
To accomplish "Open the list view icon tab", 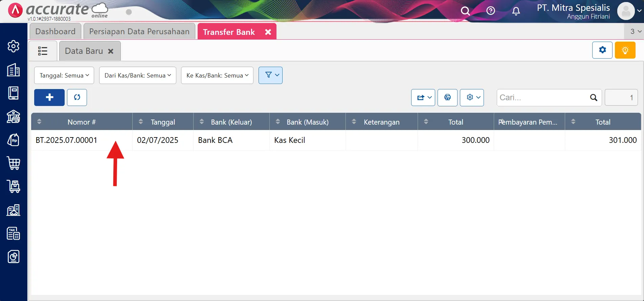I will [43, 51].
